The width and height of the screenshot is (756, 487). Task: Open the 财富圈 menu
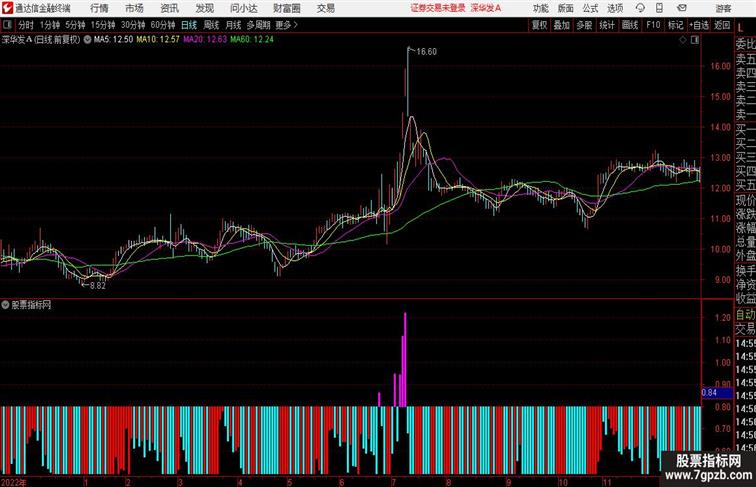click(287, 8)
